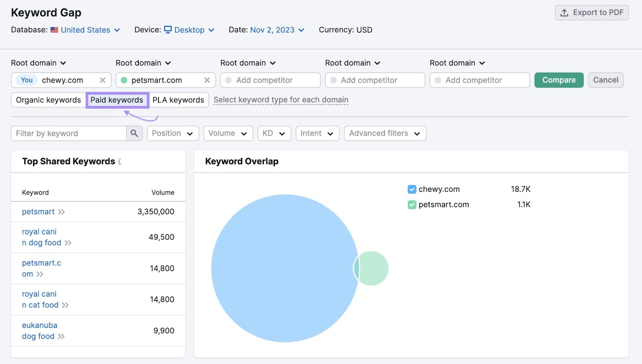Open the Date Nov 2, 2023 dropdown

pos(277,30)
